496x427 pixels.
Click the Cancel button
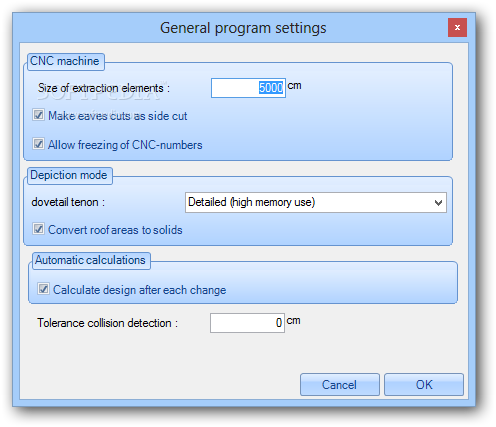pyautogui.click(x=339, y=385)
